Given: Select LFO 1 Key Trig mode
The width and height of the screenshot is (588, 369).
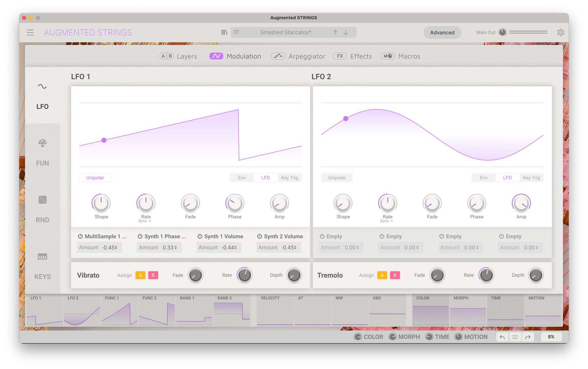Looking at the screenshot, I should click(289, 178).
